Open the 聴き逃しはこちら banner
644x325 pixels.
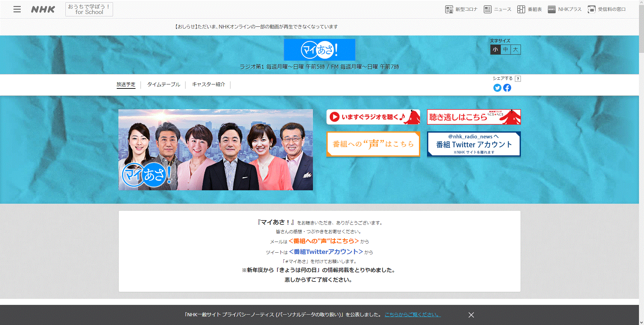coord(474,117)
